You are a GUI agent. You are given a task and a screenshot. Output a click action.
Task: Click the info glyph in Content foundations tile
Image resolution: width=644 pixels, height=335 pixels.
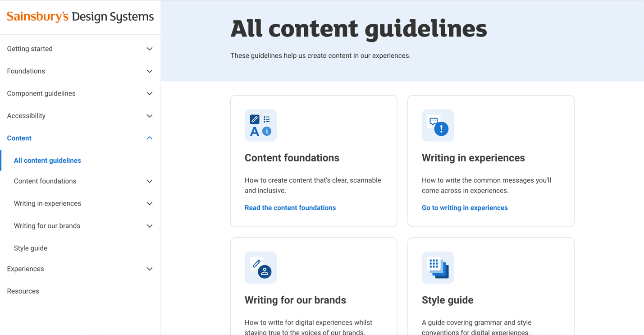[267, 131]
